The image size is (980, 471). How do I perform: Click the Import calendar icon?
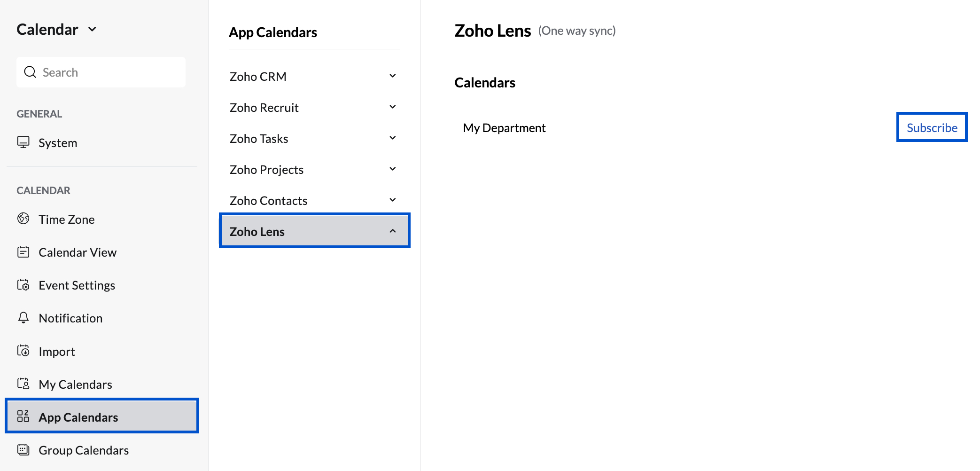click(23, 351)
